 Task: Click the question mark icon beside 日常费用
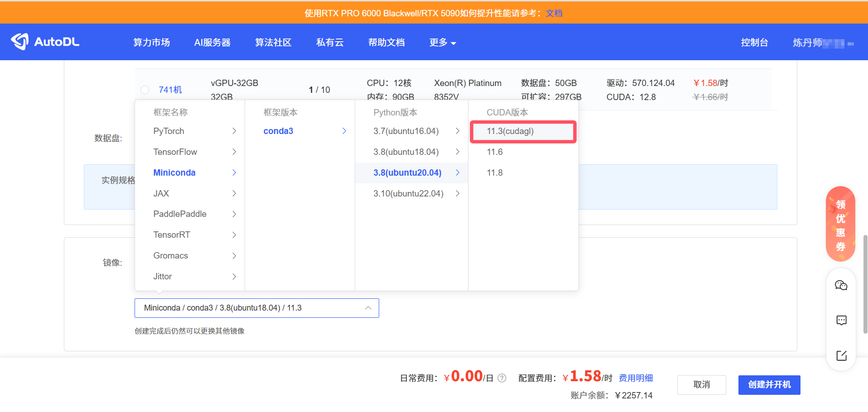[502, 378]
